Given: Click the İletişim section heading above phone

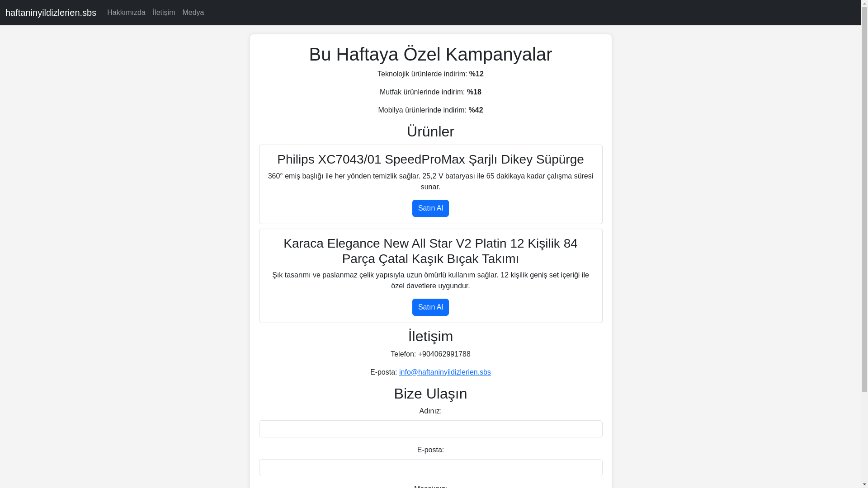Looking at the screenshot, I should tap(430, 336).
